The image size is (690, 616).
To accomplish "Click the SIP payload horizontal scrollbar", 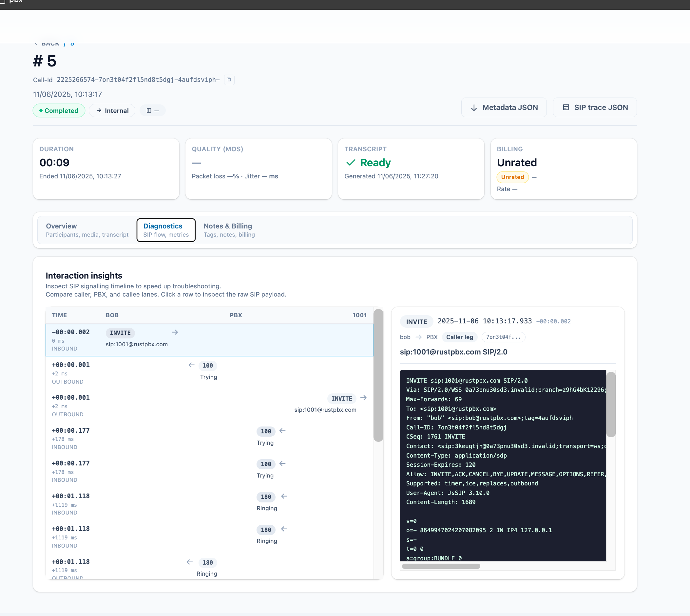I will tap(440, 566).
